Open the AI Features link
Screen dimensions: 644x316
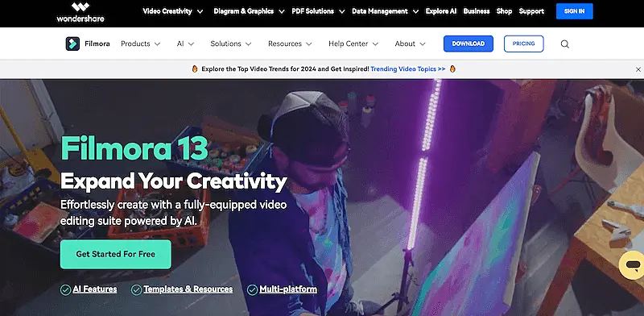(x=95, y=289)
